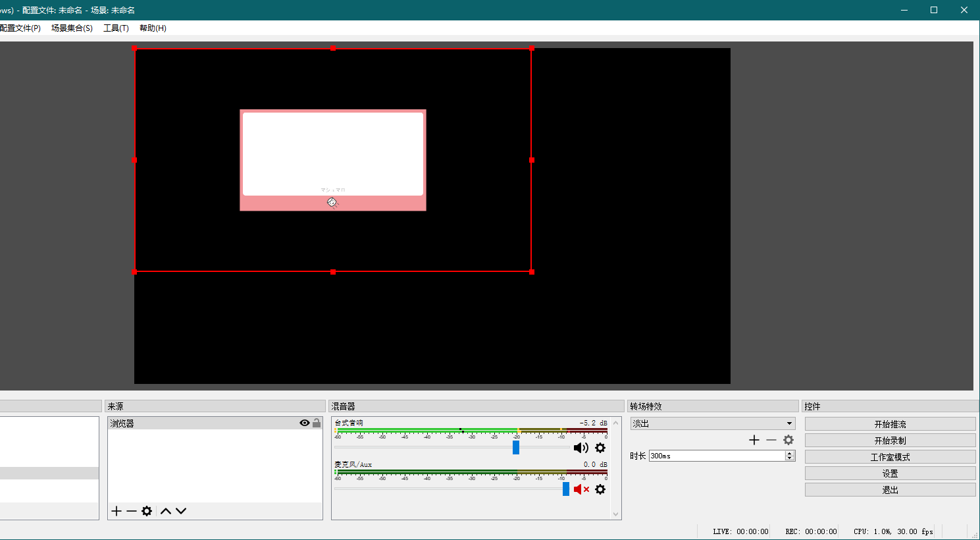Select the 浏览器 source row

coord(215,423)
